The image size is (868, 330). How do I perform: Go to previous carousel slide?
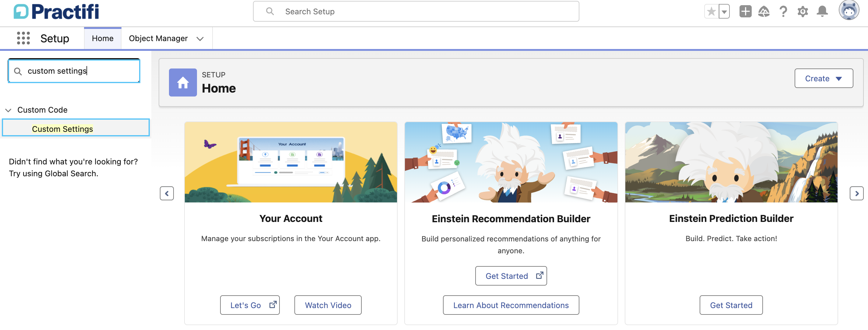click(x=167, y=194)
